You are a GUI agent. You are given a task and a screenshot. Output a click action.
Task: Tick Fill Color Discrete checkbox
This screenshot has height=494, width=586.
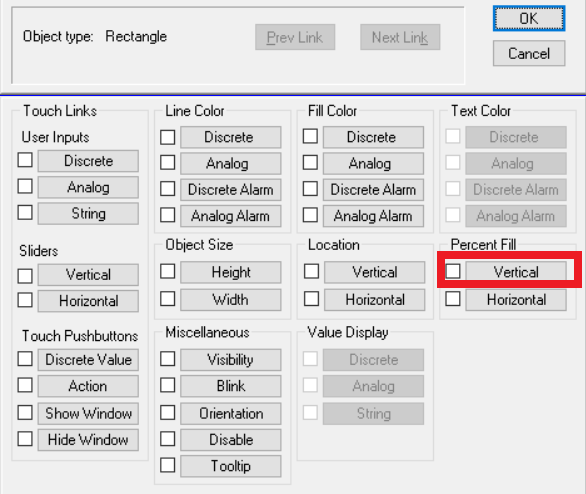click(310, 136)
